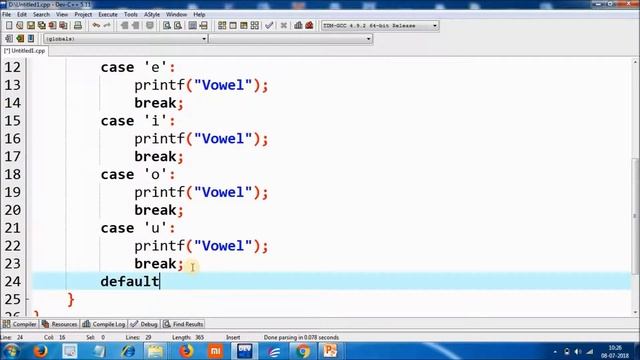Open the File menu
Image resolution: width=640 pixels, height=360 pixels.
pyautogui.click(x=7, y=14)
